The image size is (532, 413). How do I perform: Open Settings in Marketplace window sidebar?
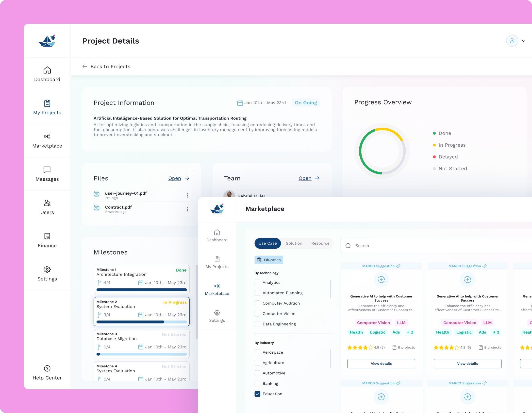(217, 316)
